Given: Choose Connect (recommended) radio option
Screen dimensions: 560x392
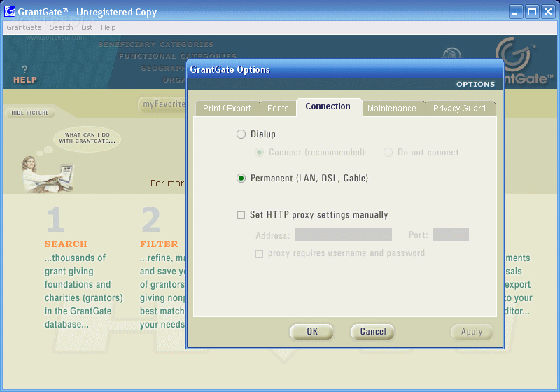Looking at the screenshot, I should tap(259, 153).
